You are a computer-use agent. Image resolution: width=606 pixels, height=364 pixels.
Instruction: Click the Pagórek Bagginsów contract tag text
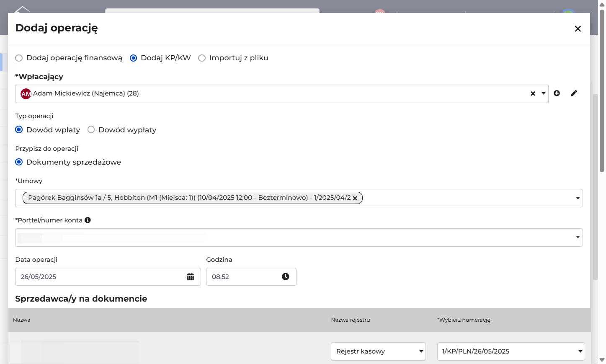pos(189,198)
